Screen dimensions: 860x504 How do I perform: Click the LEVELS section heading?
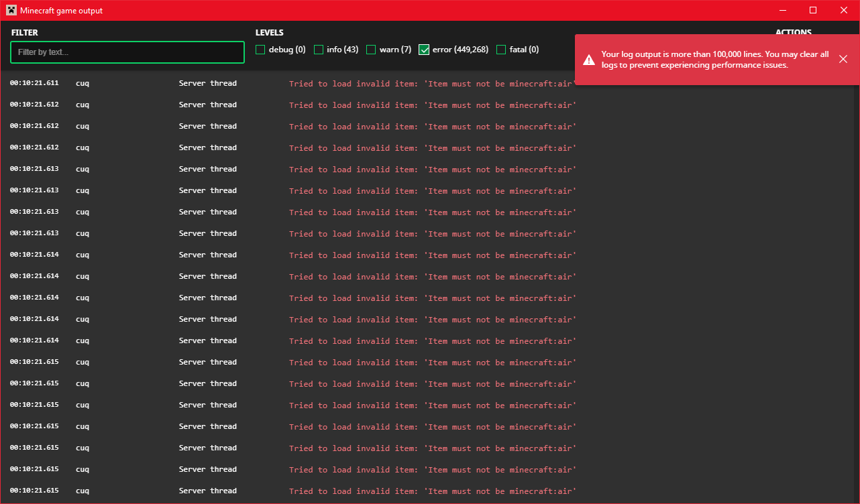click(x=269, y=32)
